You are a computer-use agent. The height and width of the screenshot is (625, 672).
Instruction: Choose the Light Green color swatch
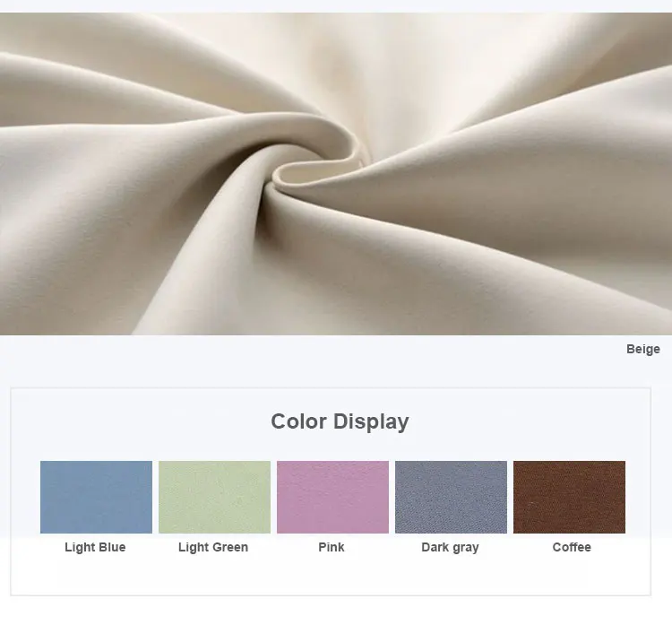[214, 497]
